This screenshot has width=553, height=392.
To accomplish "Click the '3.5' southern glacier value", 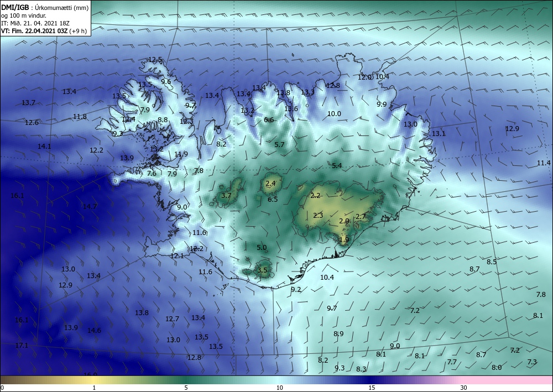I will [x=262, y=270].
